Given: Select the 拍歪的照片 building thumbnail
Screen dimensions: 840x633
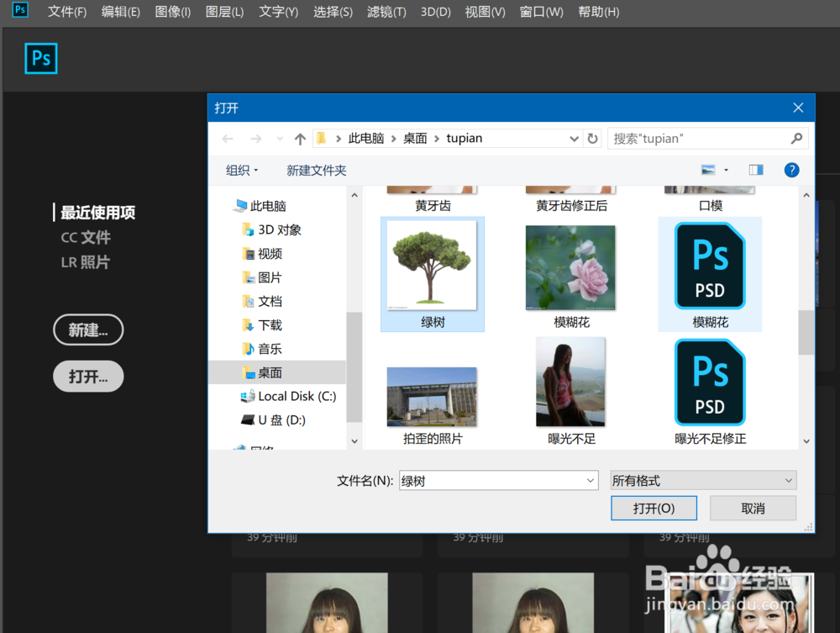Looking at the screenshot, I should tap(432, 397).
